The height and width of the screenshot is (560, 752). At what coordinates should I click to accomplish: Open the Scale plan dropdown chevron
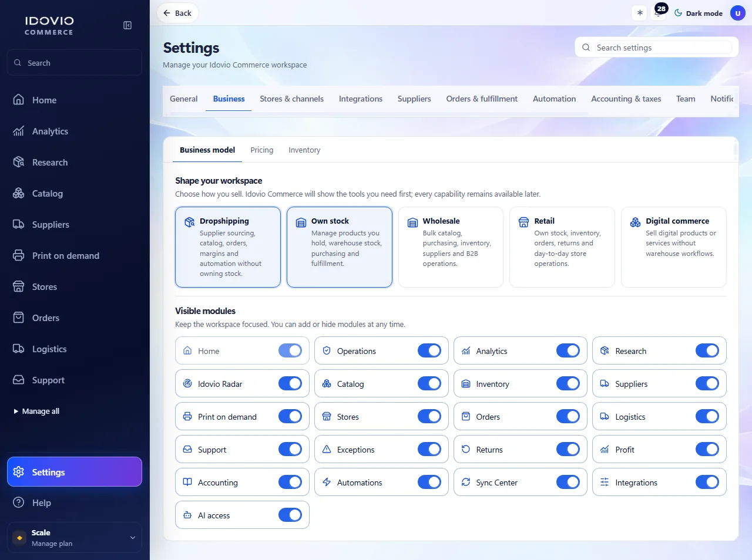[133, 538]
